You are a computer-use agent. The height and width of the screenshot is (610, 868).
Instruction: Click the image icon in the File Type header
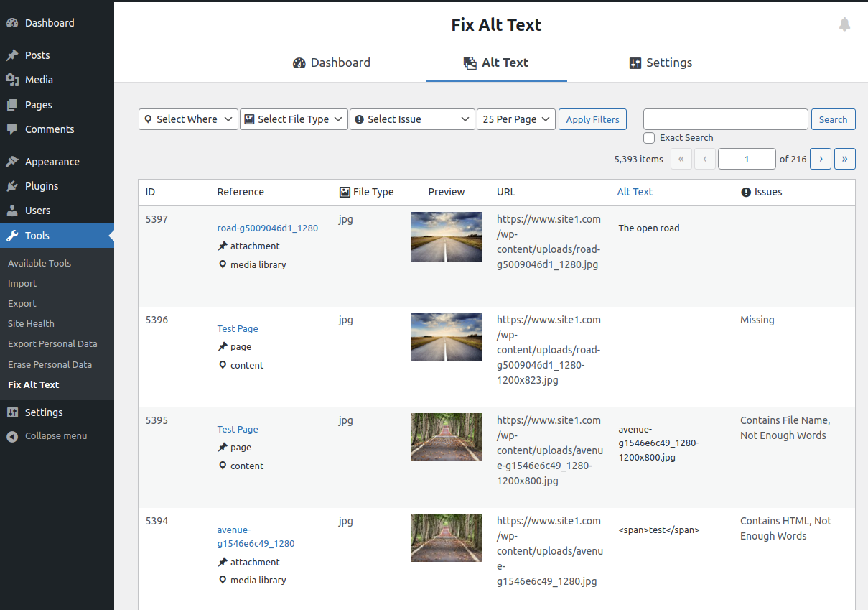click(345, 192)
